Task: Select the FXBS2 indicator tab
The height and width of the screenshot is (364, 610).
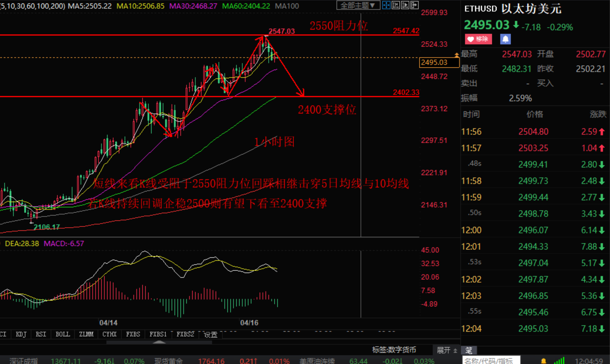Action: coord(185,334)
